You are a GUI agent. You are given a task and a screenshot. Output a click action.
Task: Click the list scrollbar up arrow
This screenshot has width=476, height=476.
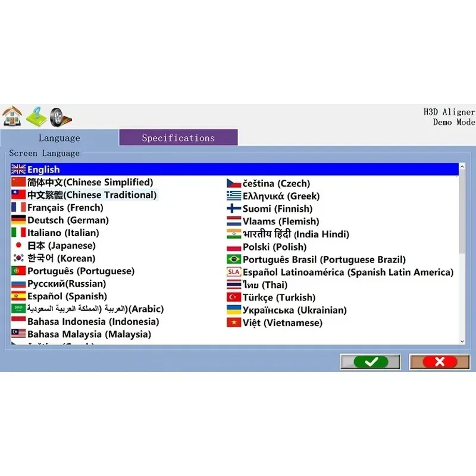pos(462,167)
